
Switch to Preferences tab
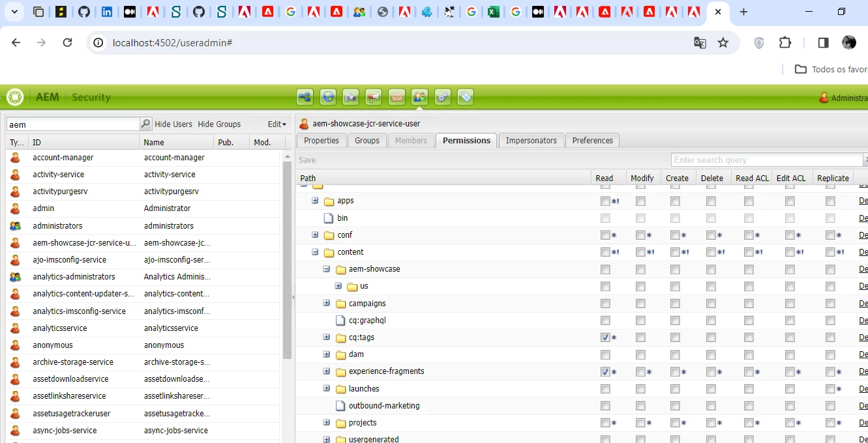pyautogui.click(x=593, y=140)
